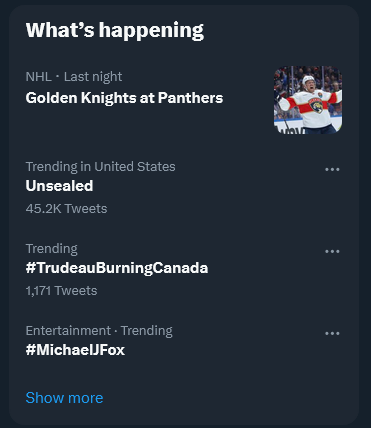The image size is (371, 428).
Task: Open three-dot menu beside #MichaelJFox
Action: coord(332,333)
